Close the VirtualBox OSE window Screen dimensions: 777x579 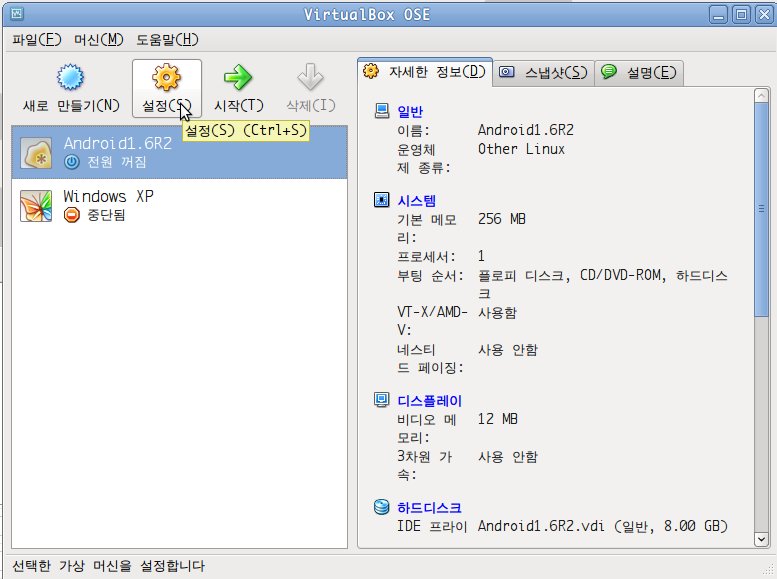pyautogui.click(x=764, y=14)
